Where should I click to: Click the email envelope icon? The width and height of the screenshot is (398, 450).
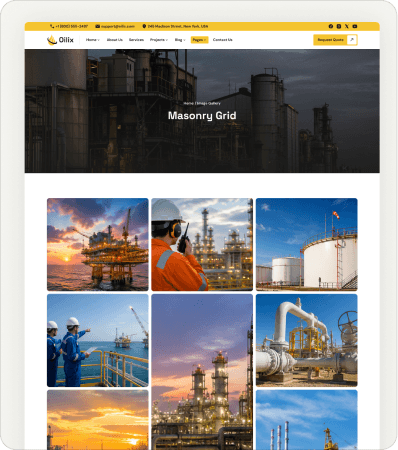98,26
